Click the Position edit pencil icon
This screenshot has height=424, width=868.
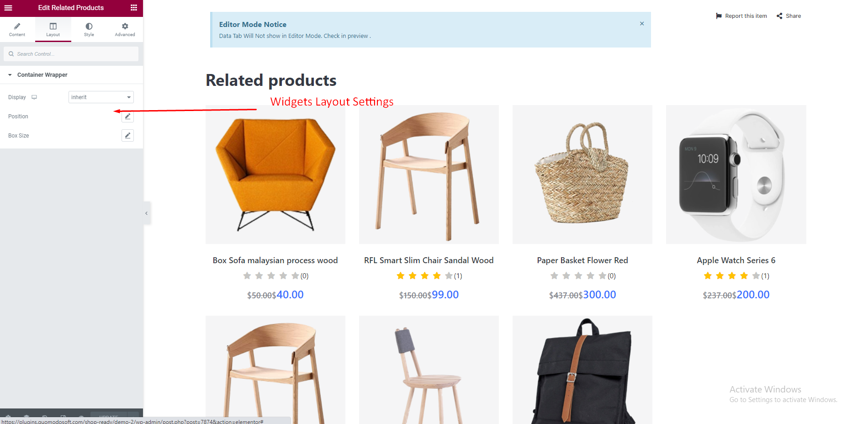127,117
